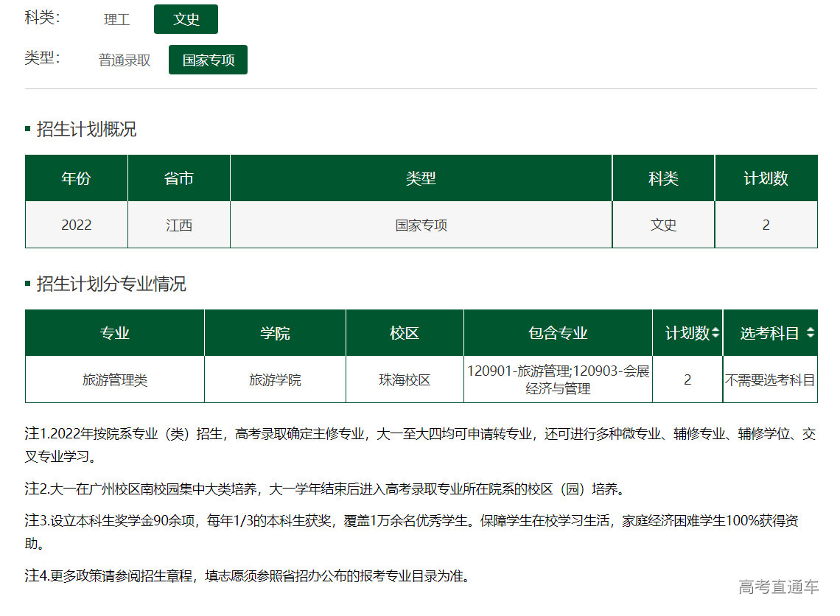Click the 旅游学院 college cell
Screen dimensions: 840x616
[x=275, y=380]
